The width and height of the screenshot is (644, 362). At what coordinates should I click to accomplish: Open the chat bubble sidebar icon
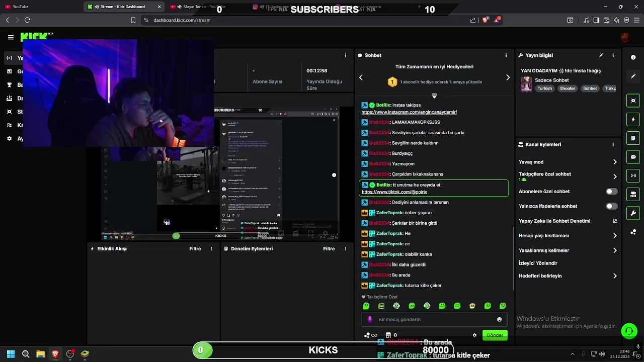tap(633, 157)
